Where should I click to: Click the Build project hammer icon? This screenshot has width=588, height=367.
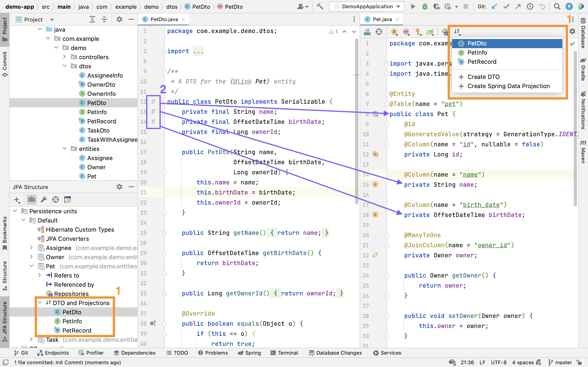[320, 7]
